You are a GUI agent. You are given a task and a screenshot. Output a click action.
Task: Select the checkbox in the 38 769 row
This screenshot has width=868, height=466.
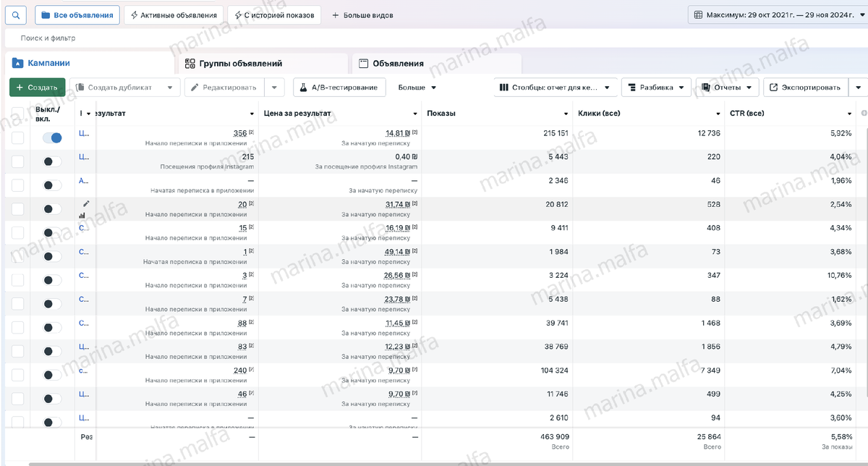tap(17, 352)
